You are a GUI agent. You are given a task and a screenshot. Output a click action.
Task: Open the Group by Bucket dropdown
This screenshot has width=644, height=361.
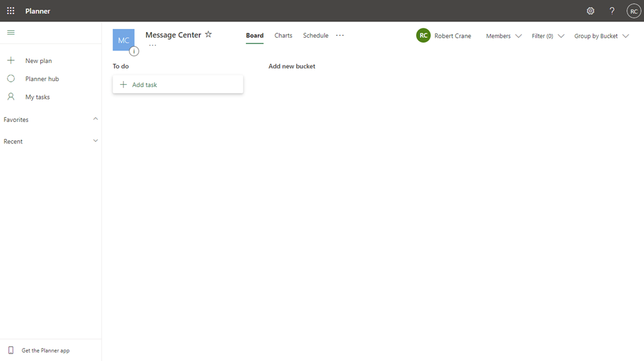[601, 36]
